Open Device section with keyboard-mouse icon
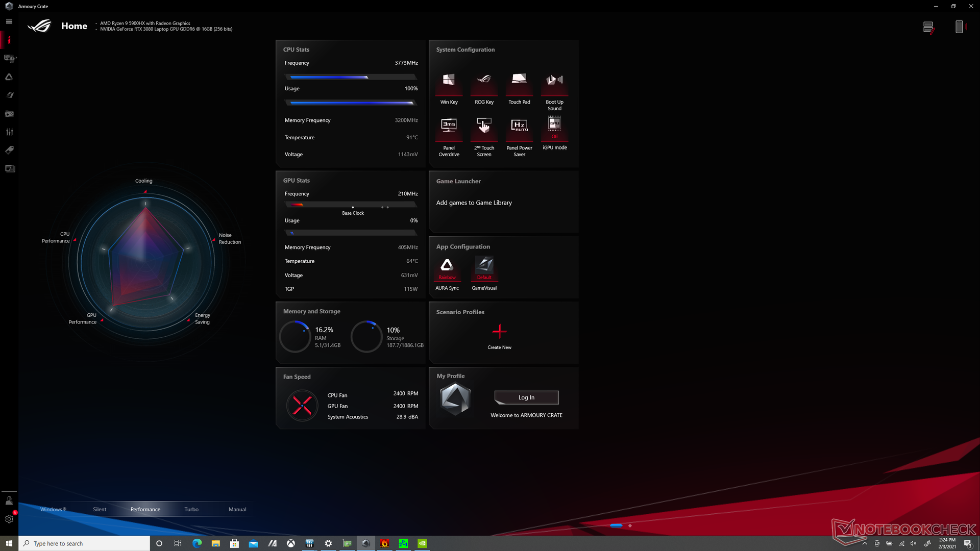 (9, 58)
